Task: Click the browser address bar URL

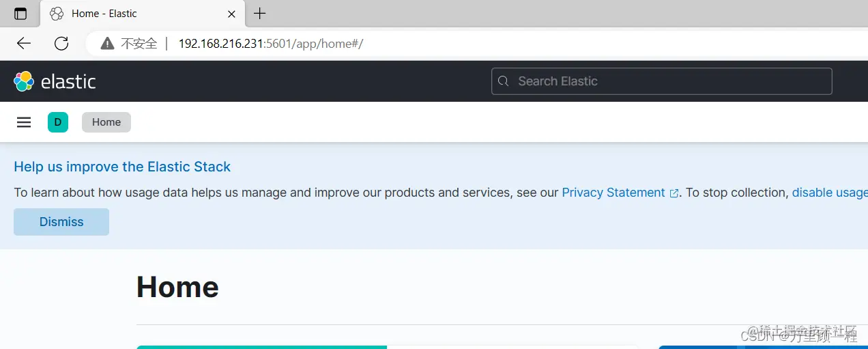Action: pyautogui.click(x=271, y=44)
